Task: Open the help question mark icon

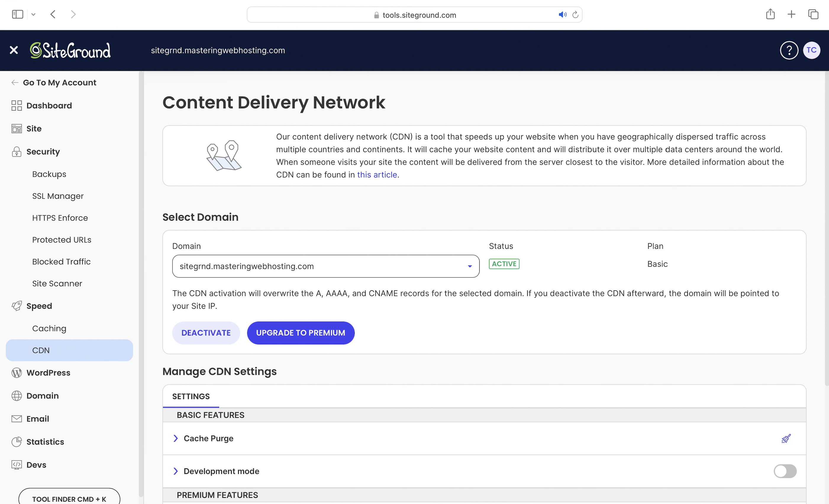Action: click(789, 50)
